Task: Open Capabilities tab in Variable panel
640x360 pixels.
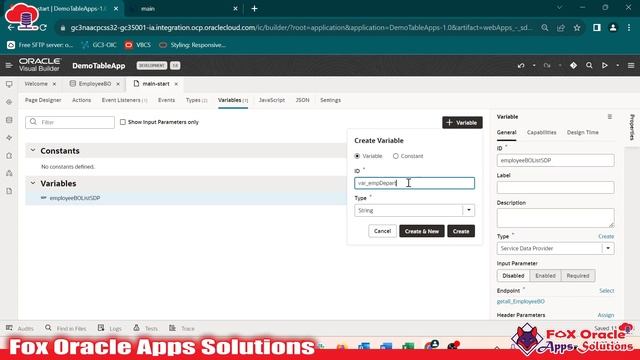Action: [541, 132]
